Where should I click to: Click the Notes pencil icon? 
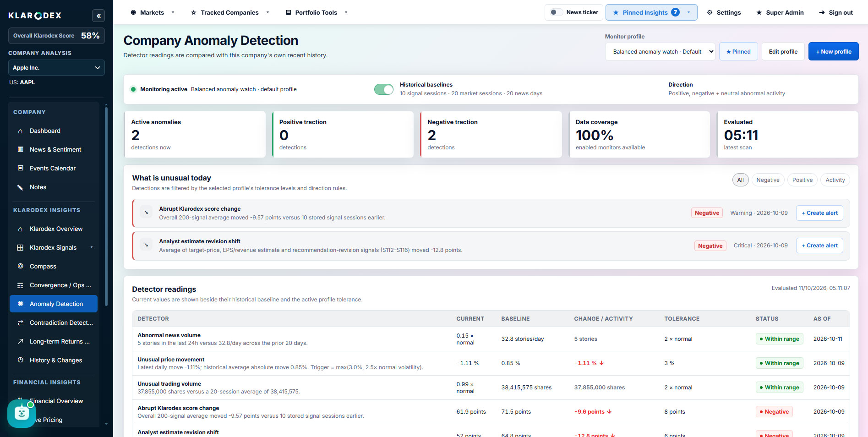click(x=20, y=187)
